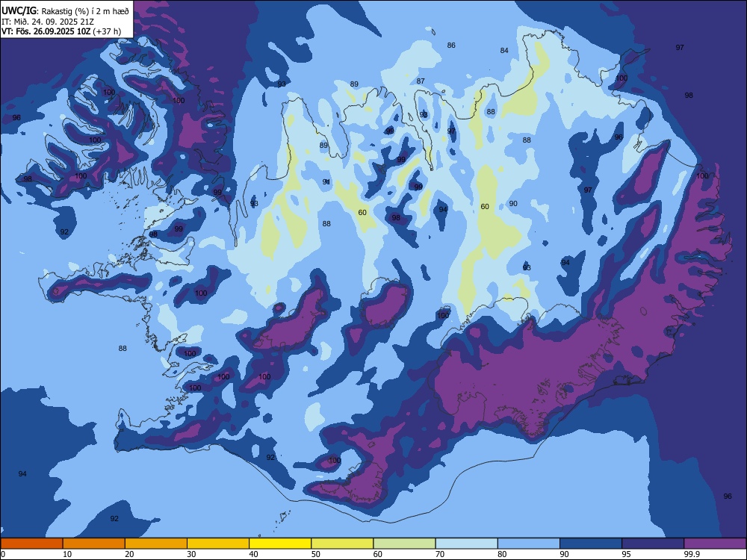The height and width of the screenshot is (560, 747).
Task: Click the '20' tick label on the color scale
Action: [129, 554]
